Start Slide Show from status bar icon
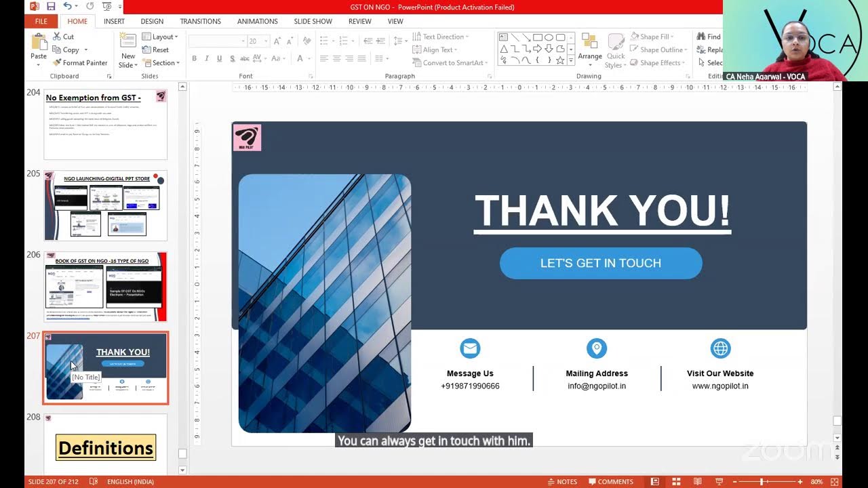Viewport: 868px width, 488px height. [x=719, y=482]
